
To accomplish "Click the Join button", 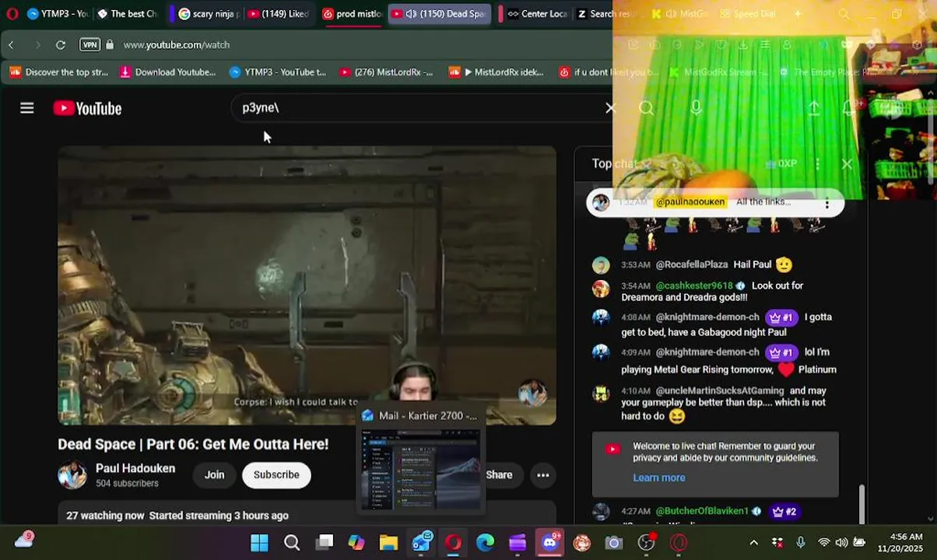I will coord(214,474).
